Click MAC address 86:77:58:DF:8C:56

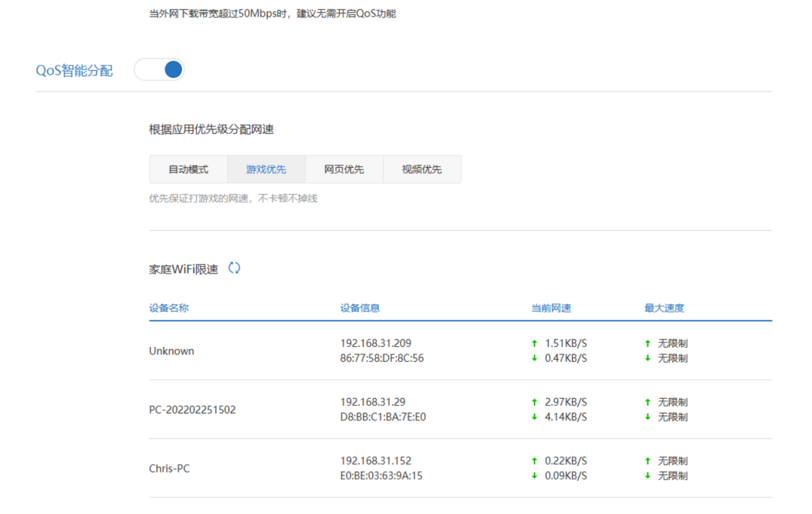(x=382, y=358)
